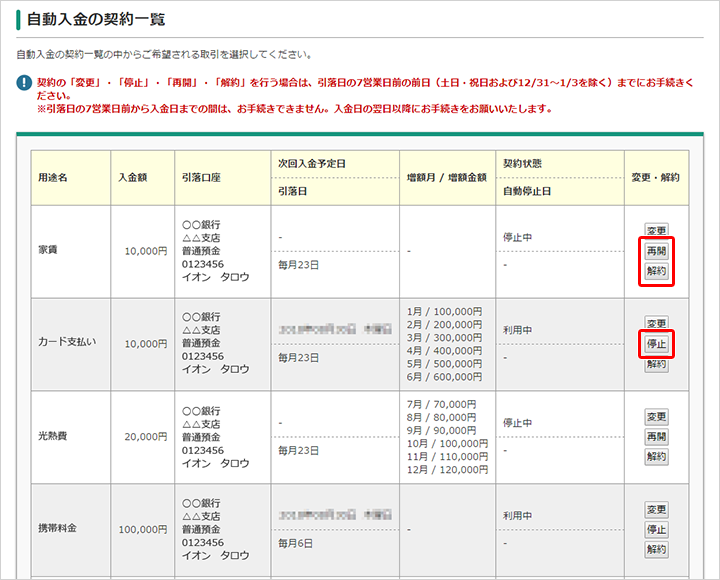Click the 増額月 / 増額金額 column header
720x580 pixels.
point(447,177)
